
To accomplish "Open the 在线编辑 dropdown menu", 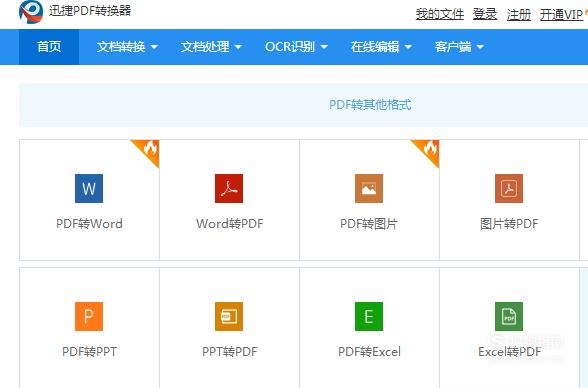I will point(381,47).
